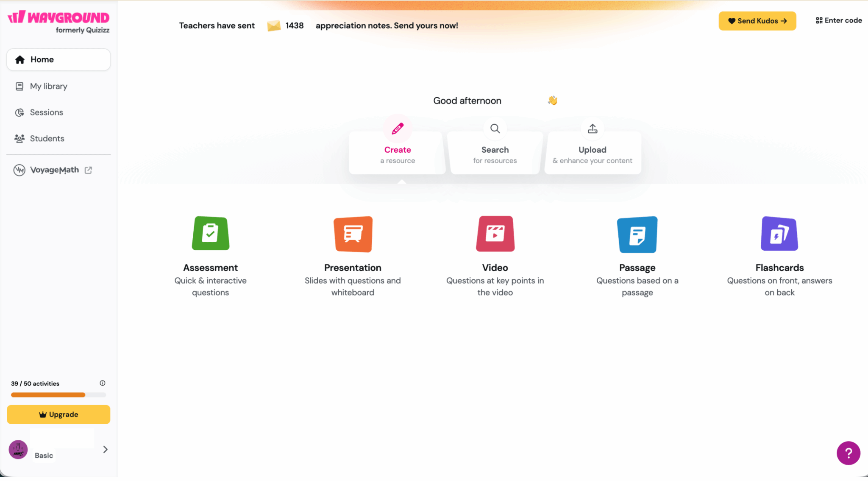Expand the Basic account chevron arrow
This screenshot has width=868, height=481.
(x=105, y=449)
